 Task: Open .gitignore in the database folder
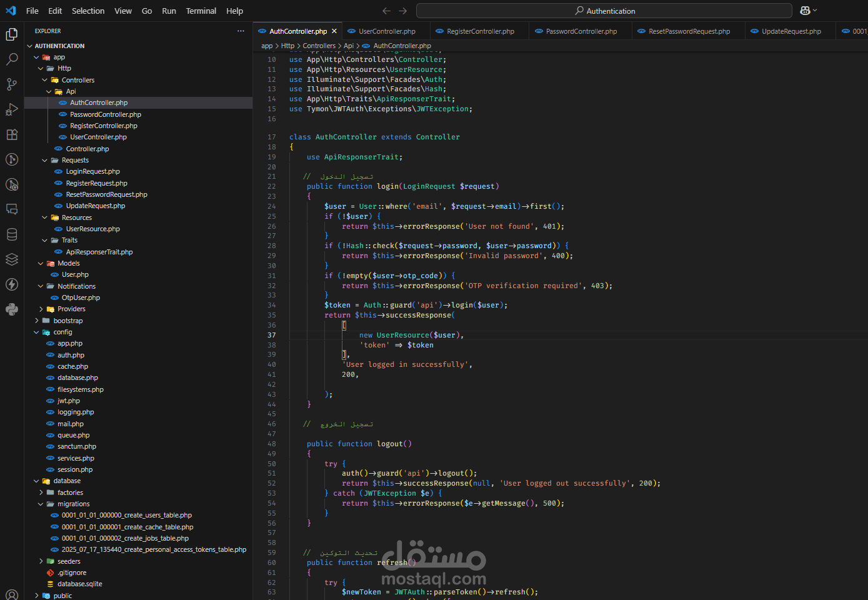point(72,572)
